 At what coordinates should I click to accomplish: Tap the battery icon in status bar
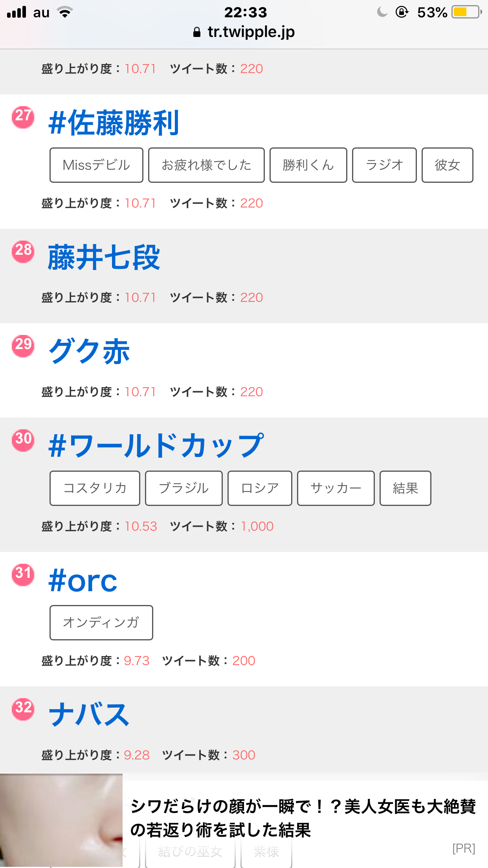pyautogui.click(x=466, y=12)
